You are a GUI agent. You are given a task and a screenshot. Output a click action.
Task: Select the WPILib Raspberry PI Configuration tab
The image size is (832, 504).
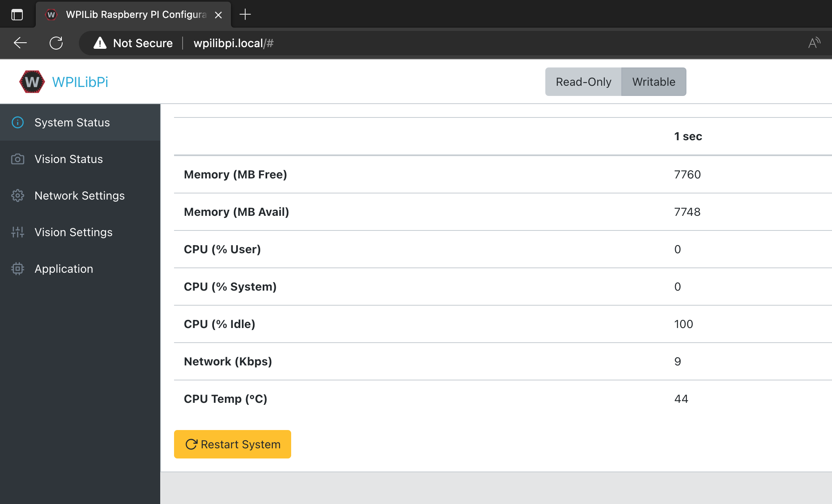134,14
